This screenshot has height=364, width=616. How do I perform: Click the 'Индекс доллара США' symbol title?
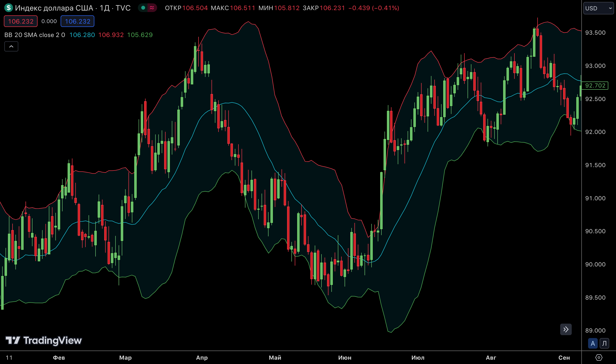[54, 8]
